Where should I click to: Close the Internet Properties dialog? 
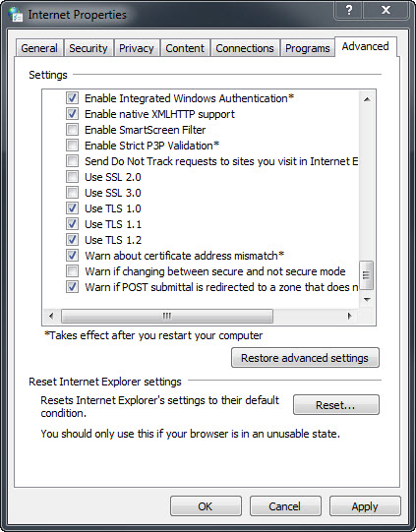(x=386, y=10)
